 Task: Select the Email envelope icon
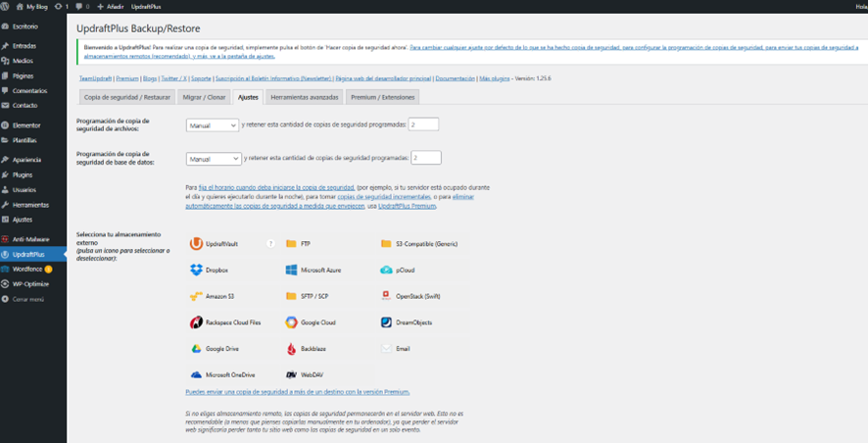[386, 348]
